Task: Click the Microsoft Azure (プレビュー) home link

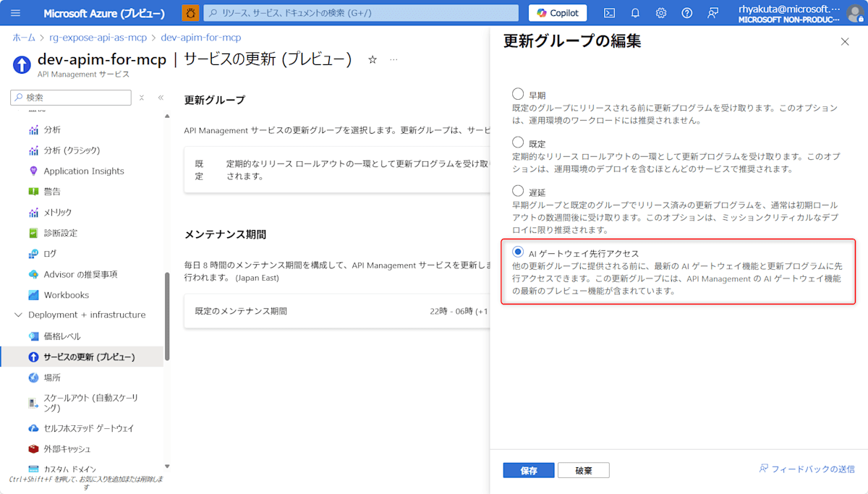Action: pyautogui.click(x=104, y=13)
